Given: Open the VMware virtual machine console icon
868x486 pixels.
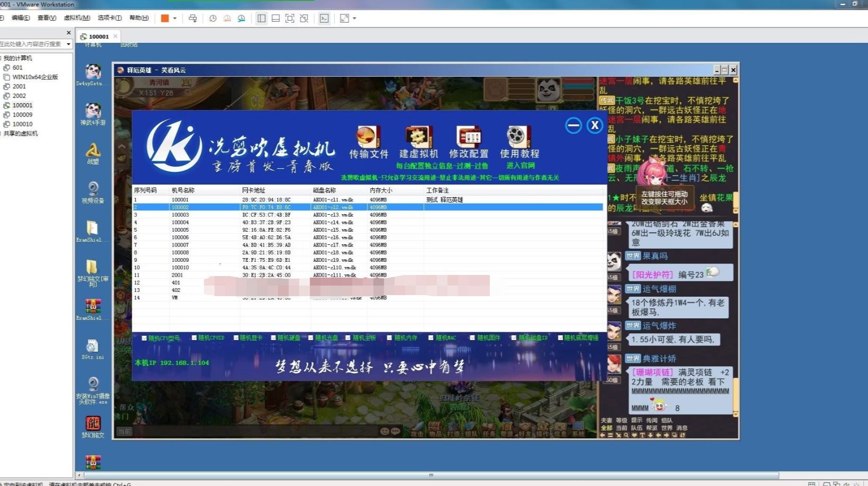Looking at the screenshot, I should click(x=324, y=18).
